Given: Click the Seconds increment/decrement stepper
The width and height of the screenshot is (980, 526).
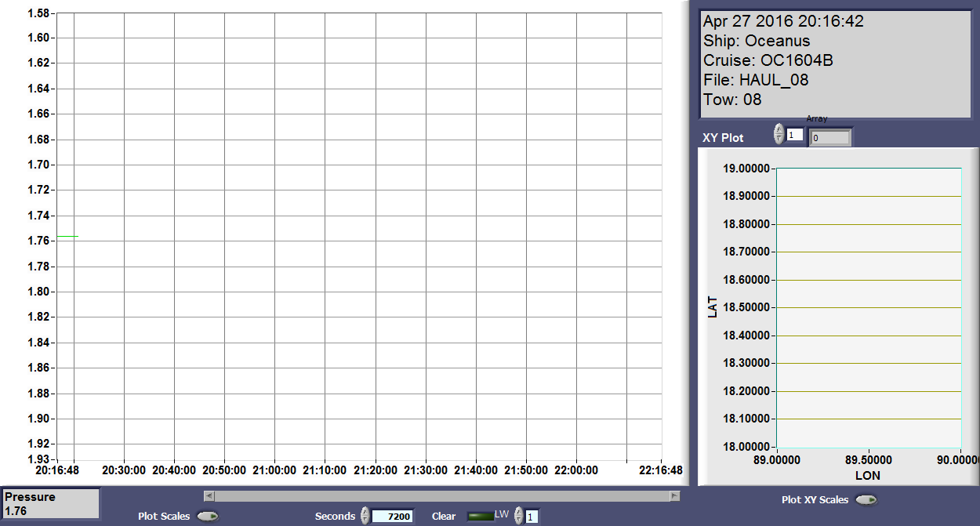Looking at the screenshot, I should tap(365, 516).
